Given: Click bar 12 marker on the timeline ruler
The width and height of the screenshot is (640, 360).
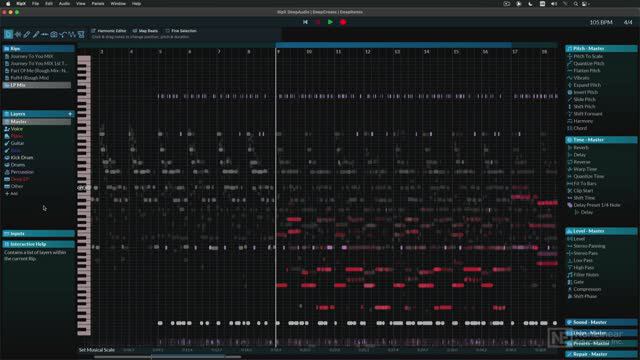Looking at the screenshot, I should 368,52.
